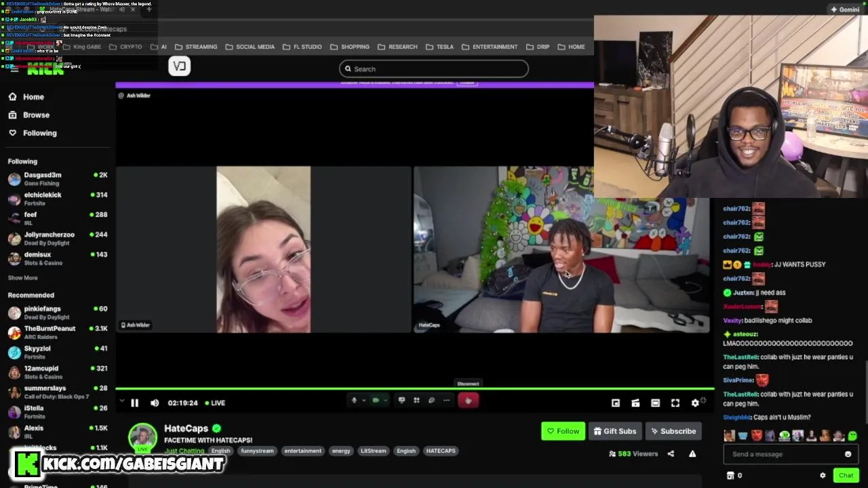
Task: Open the call chat bubble icon
Action: click(x=431, y=401)
